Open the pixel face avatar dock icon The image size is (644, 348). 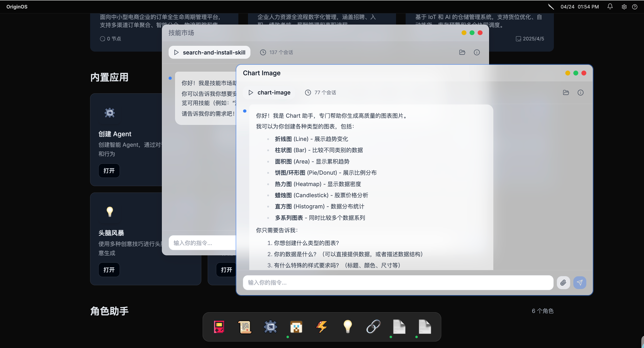click(296, 327)
